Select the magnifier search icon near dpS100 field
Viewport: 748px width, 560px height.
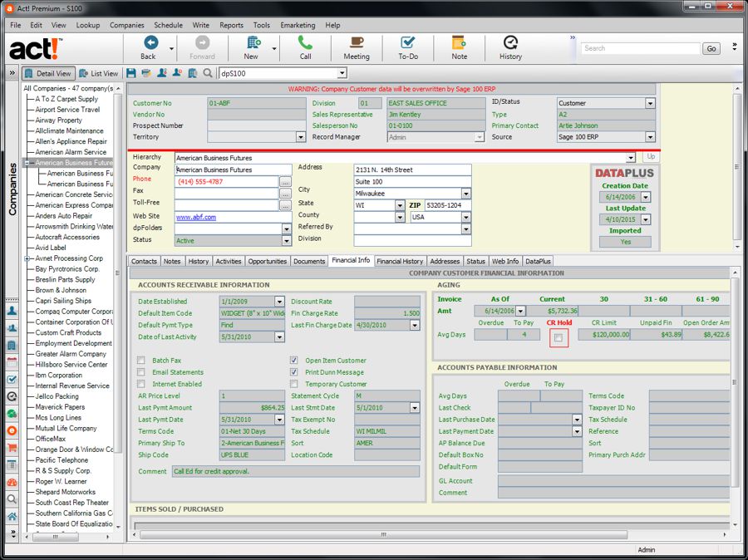[x=206, y=73]
